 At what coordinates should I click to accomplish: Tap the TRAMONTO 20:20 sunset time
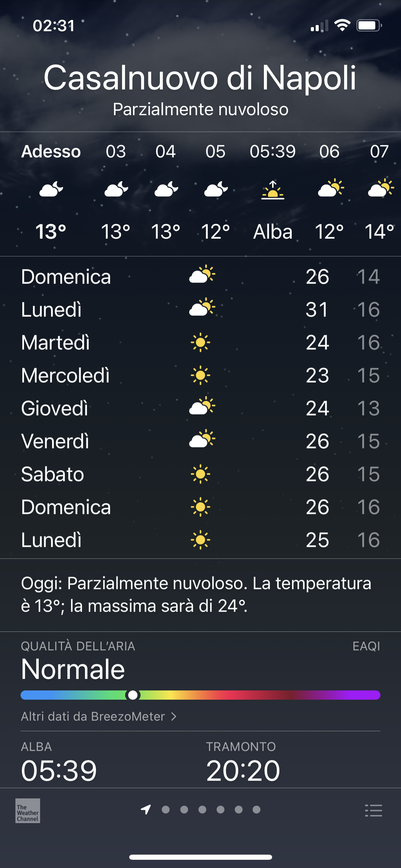pos(243,770)
